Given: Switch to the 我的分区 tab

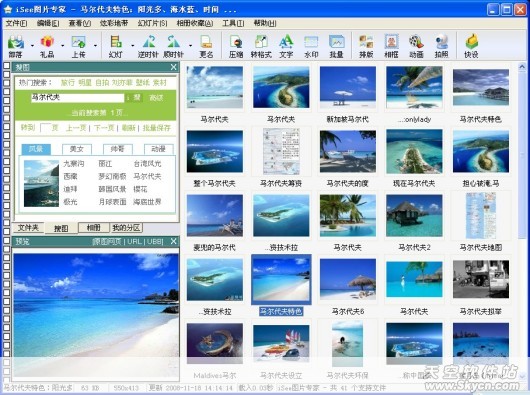Looking at the screenshot, I should tap(126, 228).
